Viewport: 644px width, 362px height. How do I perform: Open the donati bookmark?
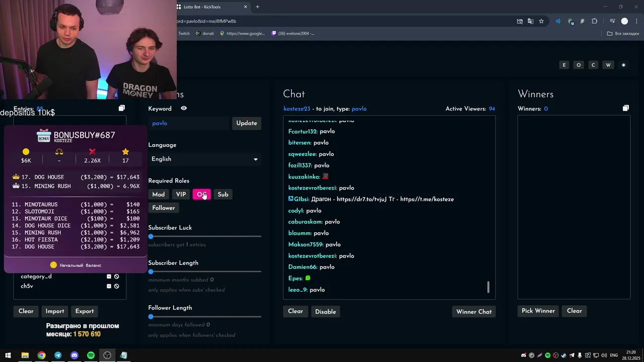205,34
